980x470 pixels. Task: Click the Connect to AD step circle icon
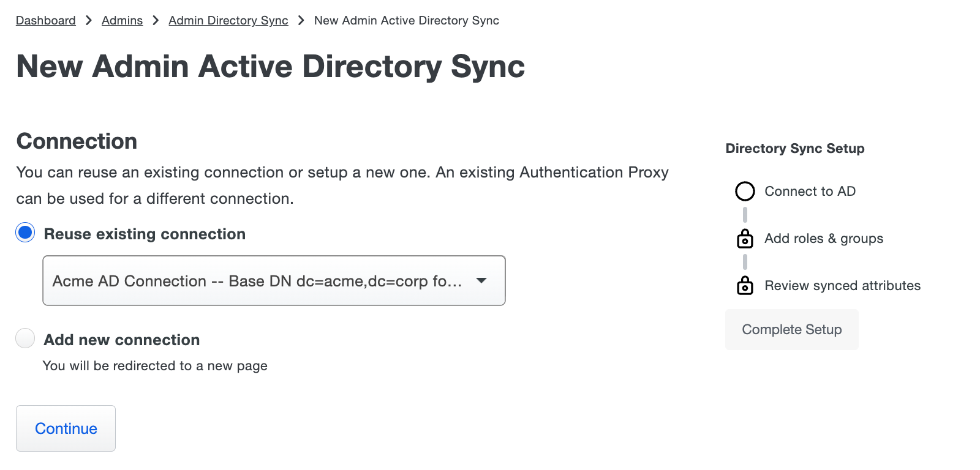[x=745, y=191]
